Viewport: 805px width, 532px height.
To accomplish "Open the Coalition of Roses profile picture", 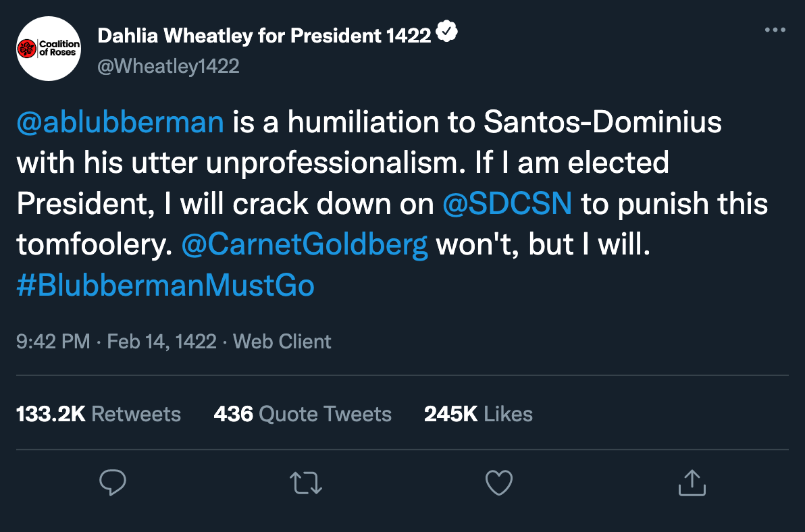I will coord(49,49).
